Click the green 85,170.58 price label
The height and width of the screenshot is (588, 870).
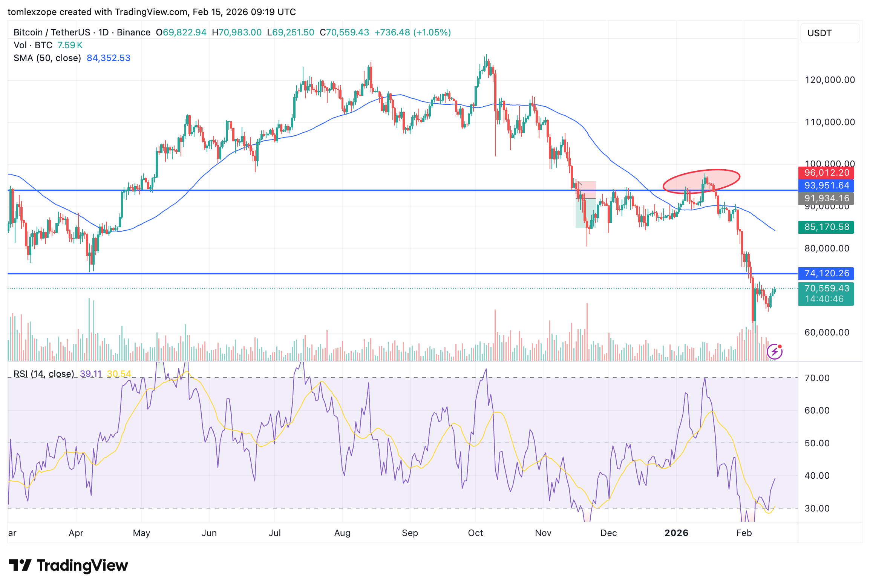click(826, 227)
